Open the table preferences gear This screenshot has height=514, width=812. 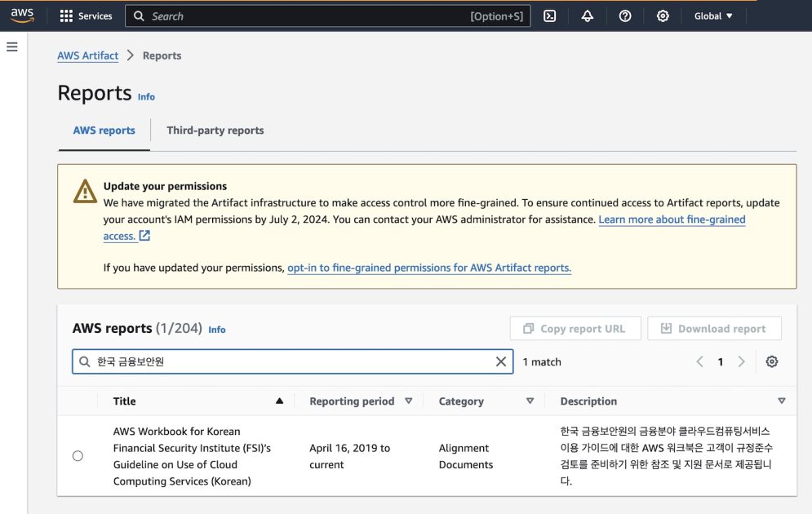pos(771,361)
